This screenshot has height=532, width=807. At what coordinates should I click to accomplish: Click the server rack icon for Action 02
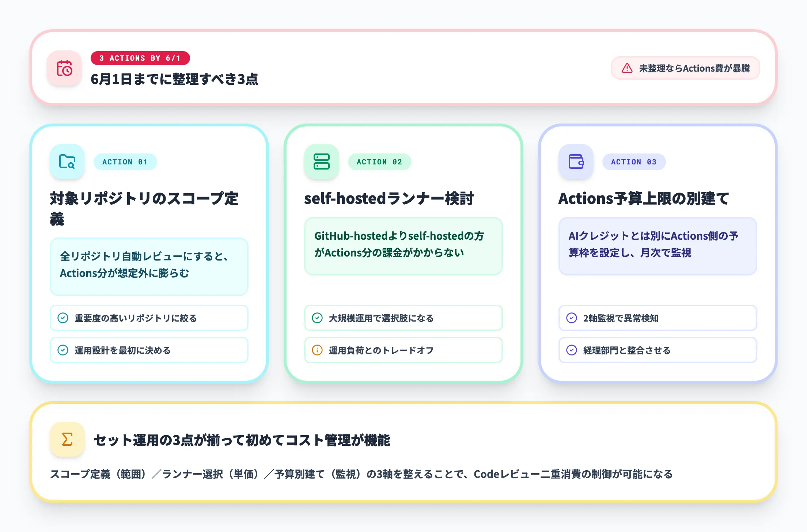pos(322,161)
